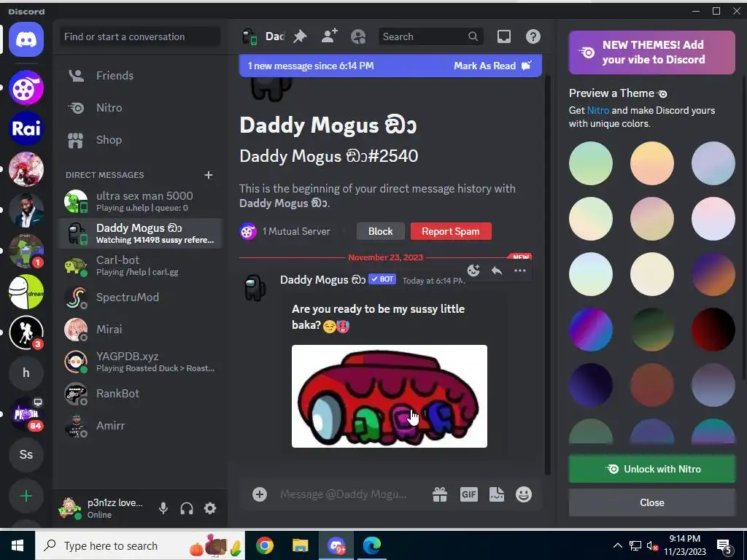Open DM with SpectruMod
The image size is (747, 560).
pyautogui.click(x=140, y=297)
